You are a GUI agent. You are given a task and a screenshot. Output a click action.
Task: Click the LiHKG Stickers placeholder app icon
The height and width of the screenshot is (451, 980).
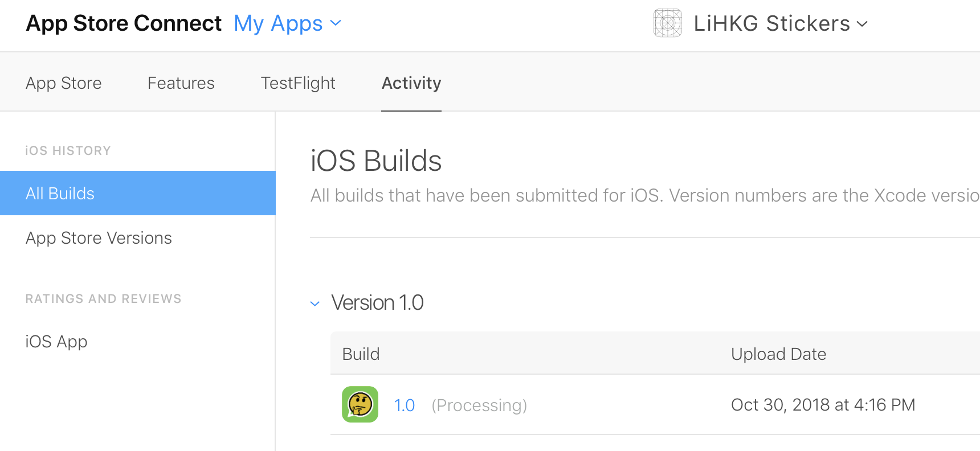pos(667,23)
